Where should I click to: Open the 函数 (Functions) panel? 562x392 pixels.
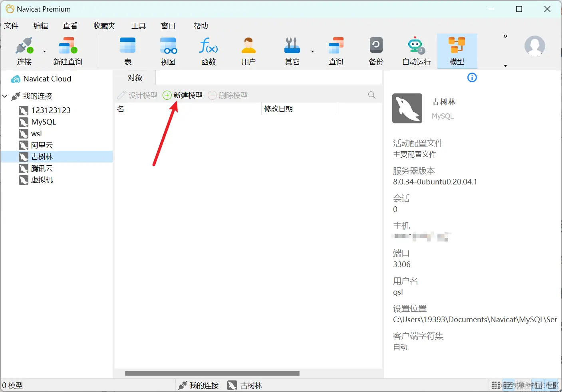208,51
